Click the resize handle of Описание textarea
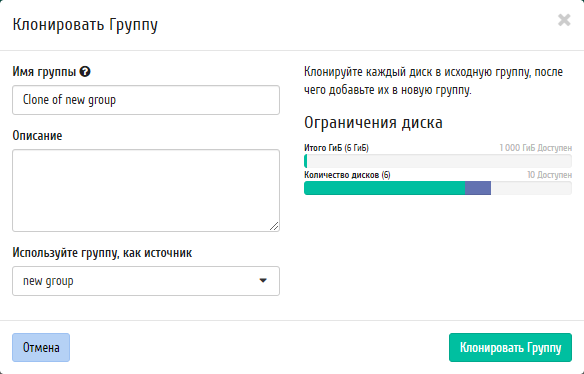This screenshot has width=584, height=374. coord(274,226)
